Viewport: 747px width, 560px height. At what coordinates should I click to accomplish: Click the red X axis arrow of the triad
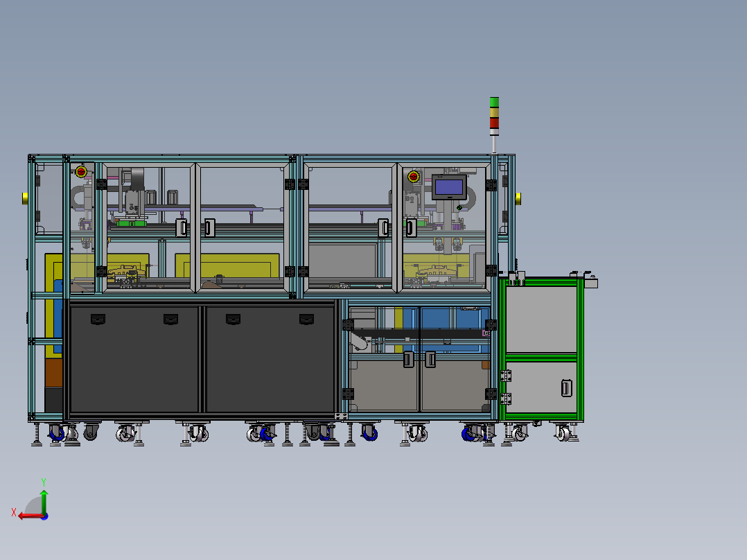30,516
